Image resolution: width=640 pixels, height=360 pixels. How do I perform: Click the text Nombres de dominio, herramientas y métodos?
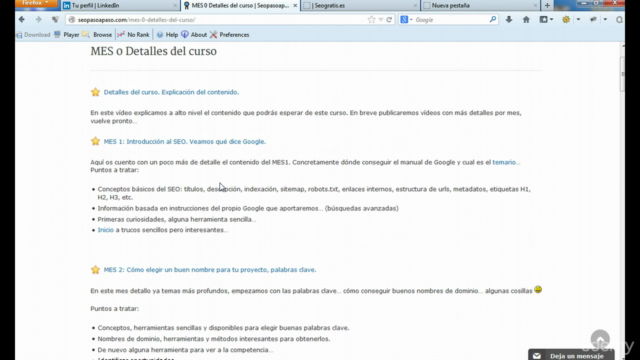pyautogui.click(x=214, y=339)
